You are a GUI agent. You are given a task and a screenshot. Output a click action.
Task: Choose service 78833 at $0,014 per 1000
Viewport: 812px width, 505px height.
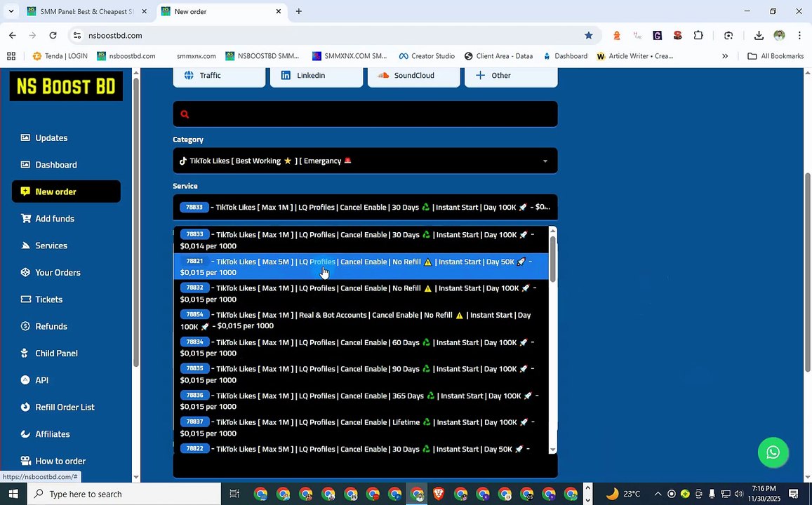click(361, 240)
